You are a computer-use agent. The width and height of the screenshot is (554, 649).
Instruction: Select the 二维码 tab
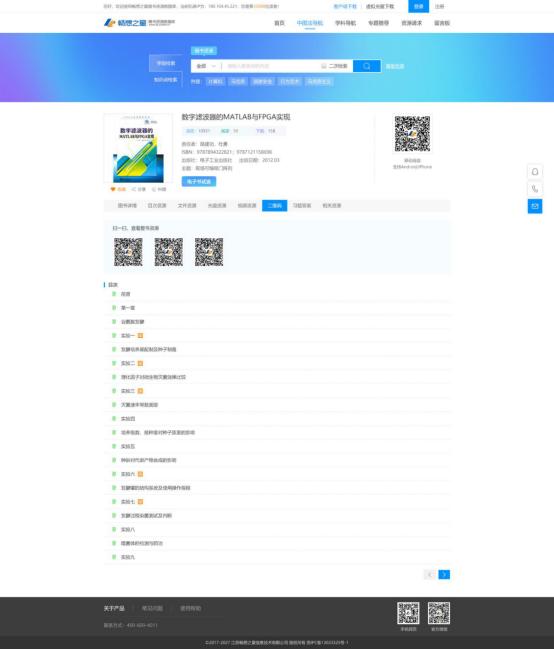coord(275,205)
